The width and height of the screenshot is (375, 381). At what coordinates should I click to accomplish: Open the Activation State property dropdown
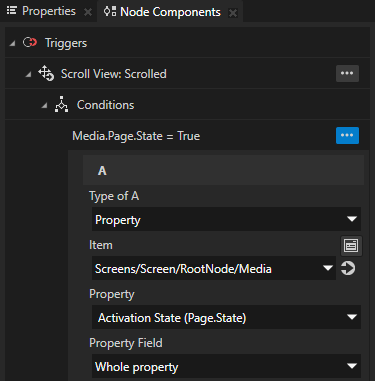(226, 317)
